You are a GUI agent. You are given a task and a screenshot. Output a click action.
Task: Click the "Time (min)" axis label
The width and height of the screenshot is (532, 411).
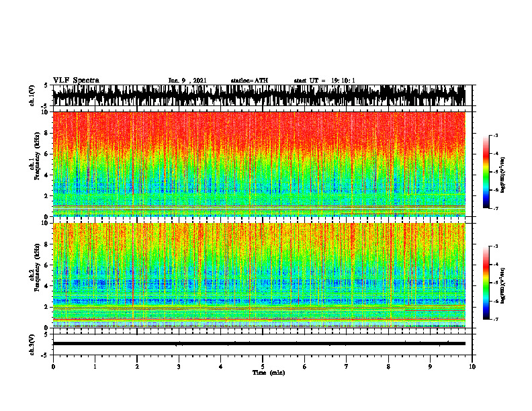point(269,373)
